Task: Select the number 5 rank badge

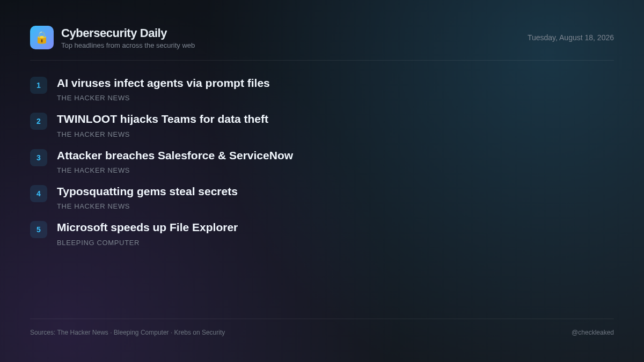Action: pos(39,230)
